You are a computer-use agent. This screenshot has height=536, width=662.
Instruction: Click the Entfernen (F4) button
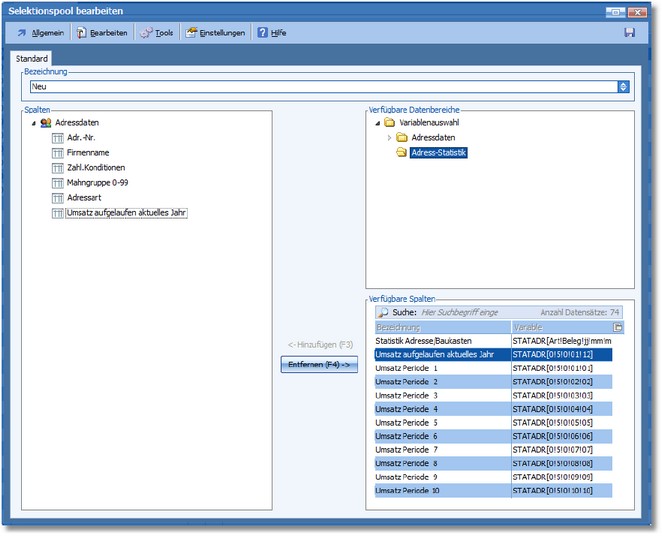318,365
